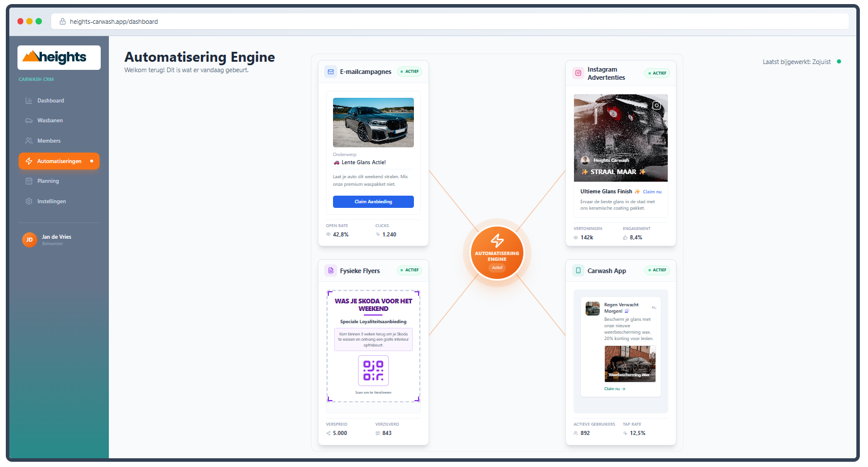Image resolution: width=868 pixels, height=467 pixels.
Task: Click the browser address bar lock icon
Action: [62, 22]
